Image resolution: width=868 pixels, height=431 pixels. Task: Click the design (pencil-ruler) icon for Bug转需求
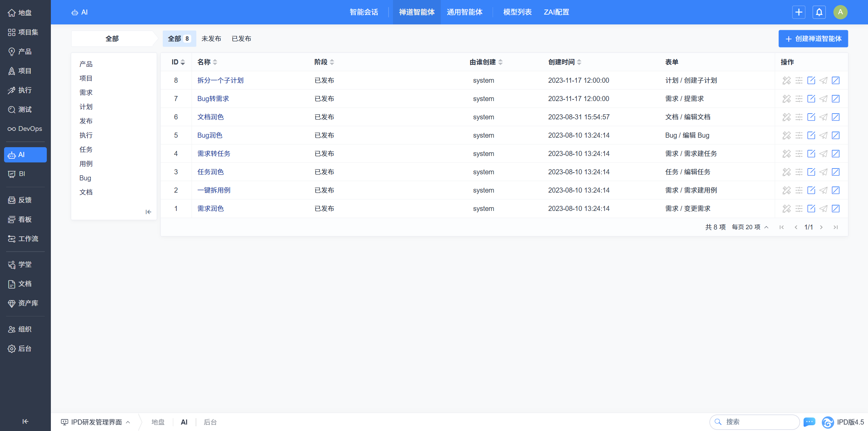click(786, 99)
